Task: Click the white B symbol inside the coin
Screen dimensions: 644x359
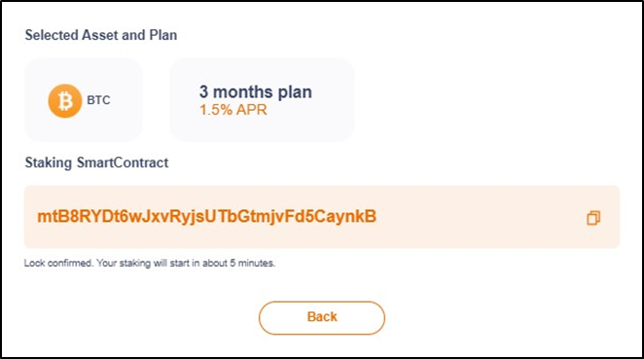Action: (x=65, y=101)
